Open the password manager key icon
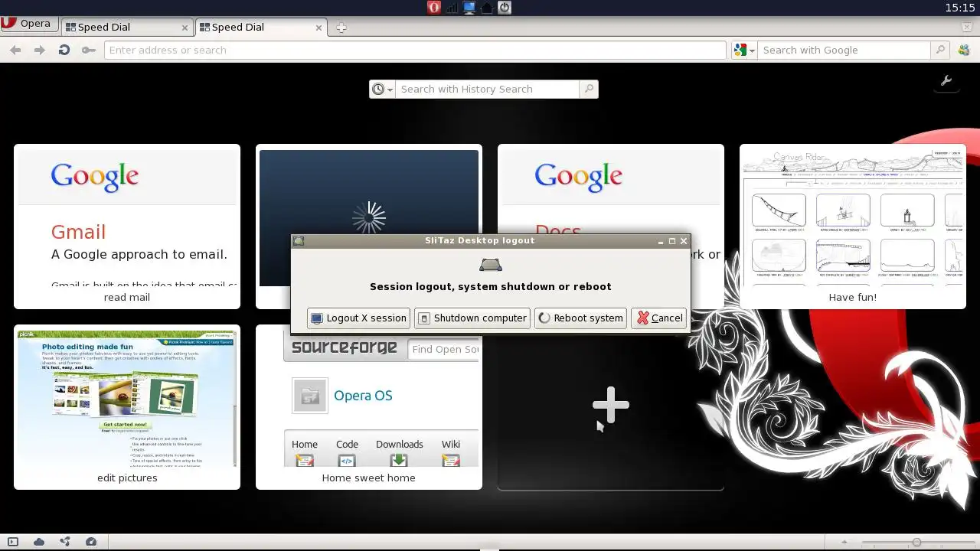Screen dimensions: 980x551 (89, 50)
